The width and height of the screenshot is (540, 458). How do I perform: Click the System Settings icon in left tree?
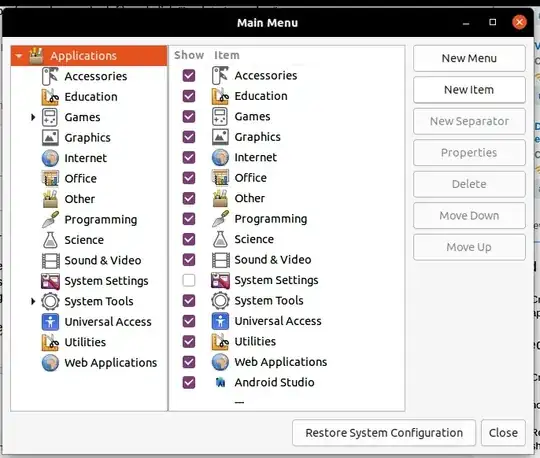[x=50, y=281]
